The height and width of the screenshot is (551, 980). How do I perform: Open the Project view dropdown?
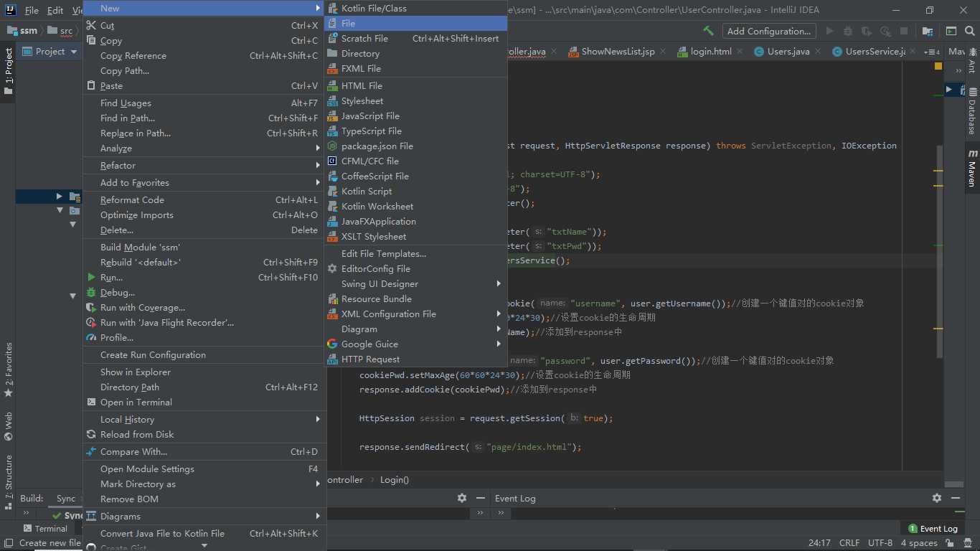50,51
